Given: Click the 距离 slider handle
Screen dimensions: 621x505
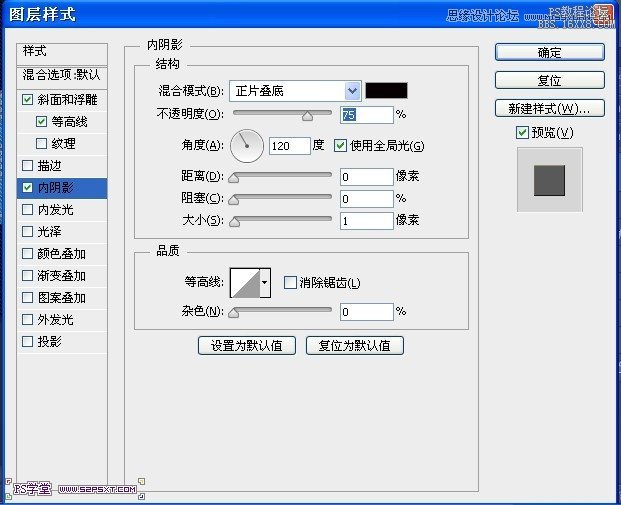Looking at the screenshot, I should 234,178.
